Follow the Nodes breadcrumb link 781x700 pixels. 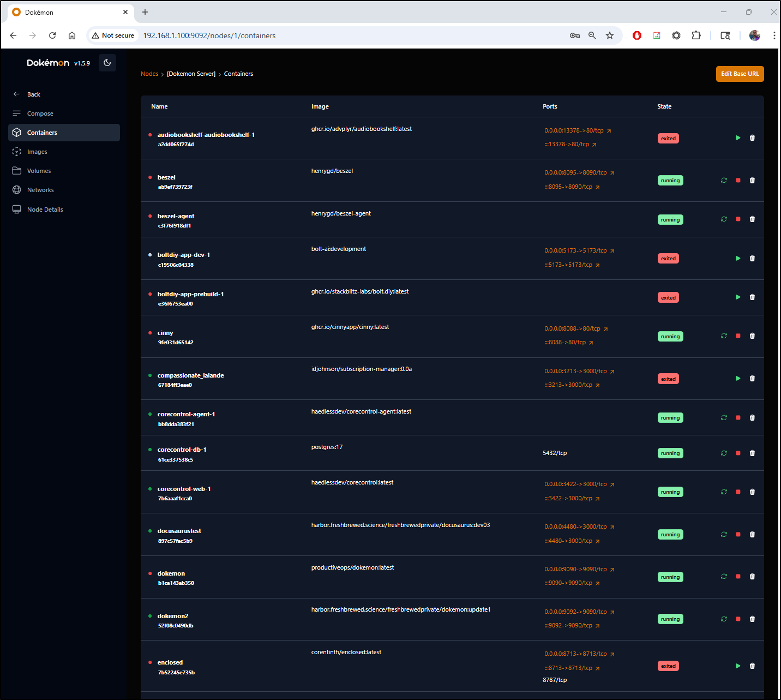pyautogui.click(x=149, y=74)
